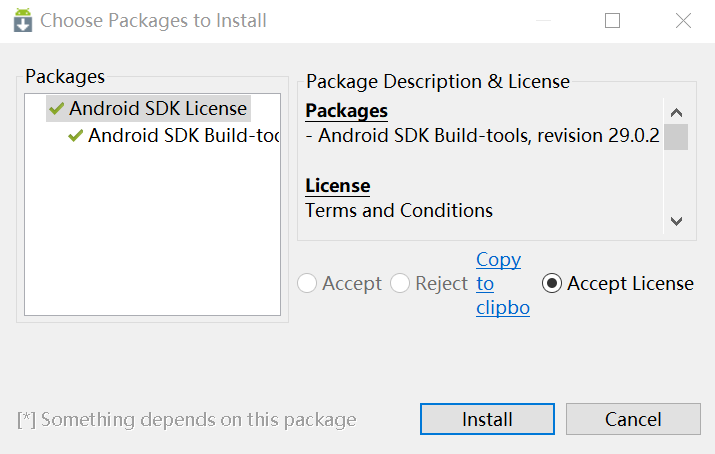
Task: Click the Android SDK installer icon in title bar
Action: (21, 20)
